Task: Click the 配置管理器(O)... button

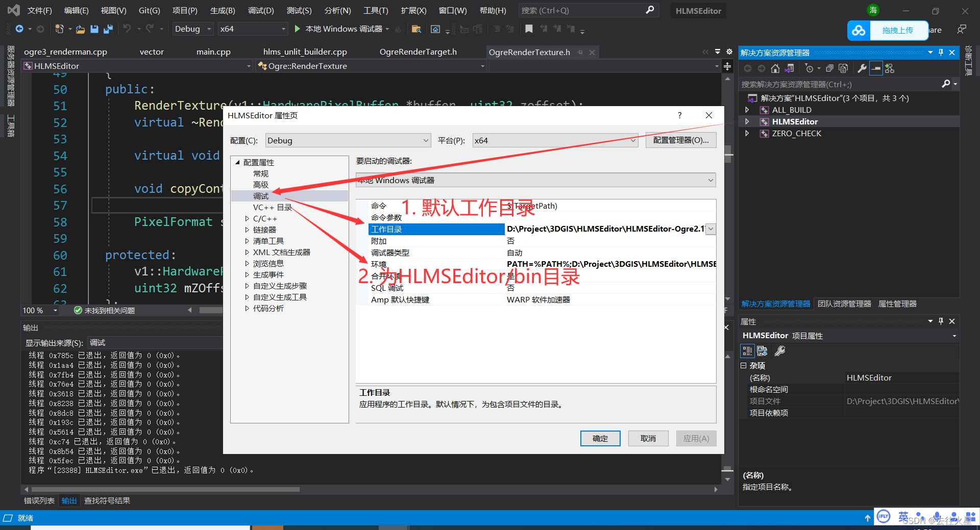Action: 681,140
